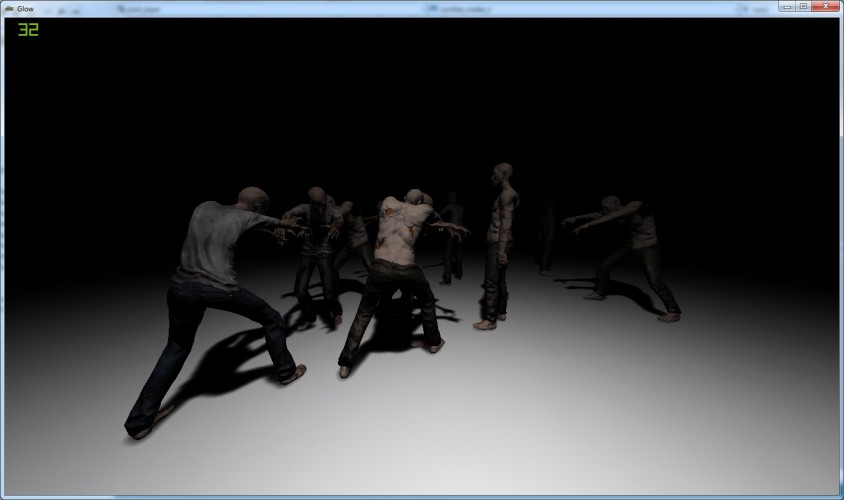Maximize the Glow window
This screenshot has width=844, height=500.
(x=803, y=6)
